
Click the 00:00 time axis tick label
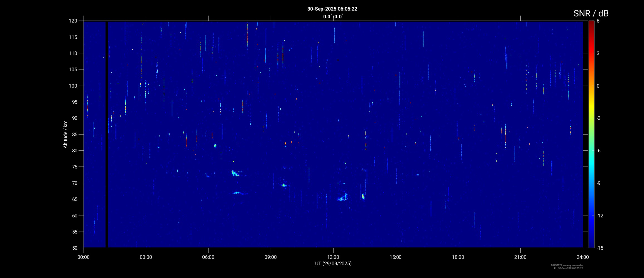click(x=84, y=257)
